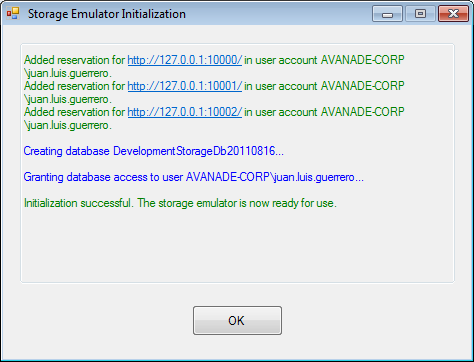Screen dimensions: 474x362
Task: Click the last '\juan.luis.guerrero.' line above Creating database
Action: tap(68, 125)
